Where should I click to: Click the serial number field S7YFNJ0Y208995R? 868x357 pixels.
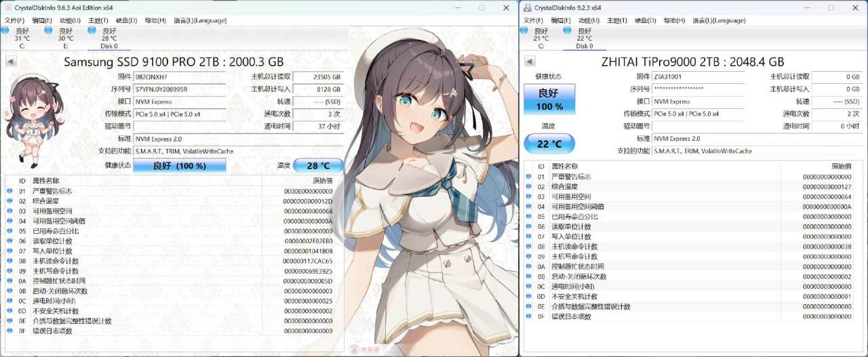[180, 89]
